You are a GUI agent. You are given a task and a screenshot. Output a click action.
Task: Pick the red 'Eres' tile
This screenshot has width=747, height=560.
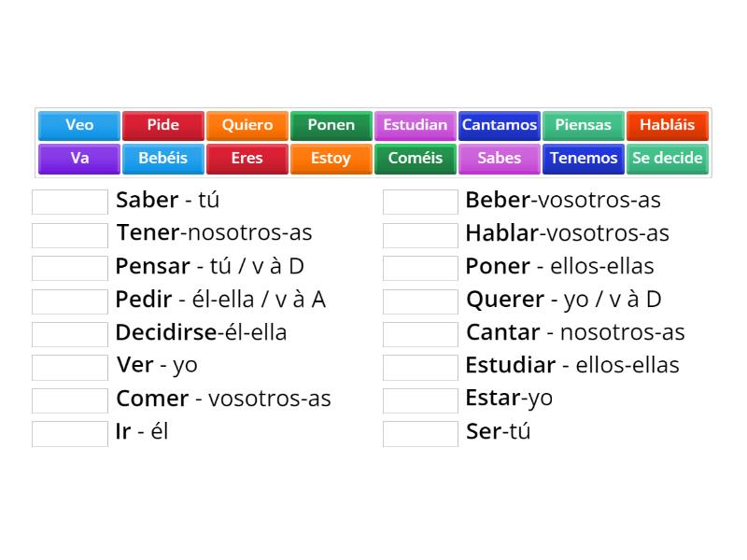tap(247, 159)
